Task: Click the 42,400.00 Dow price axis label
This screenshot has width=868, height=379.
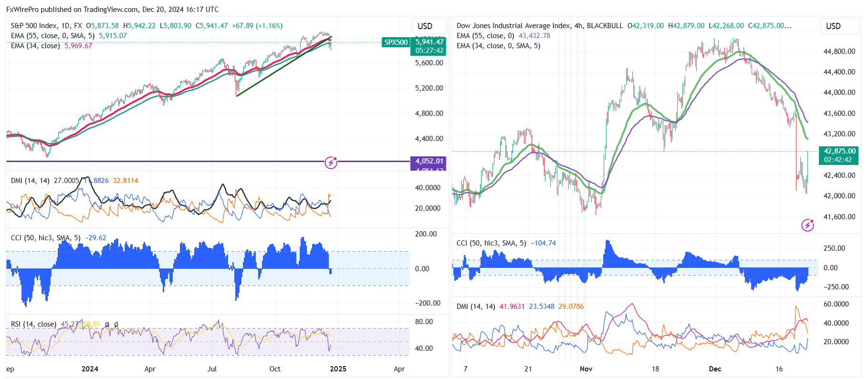Action: click(839, 175)
